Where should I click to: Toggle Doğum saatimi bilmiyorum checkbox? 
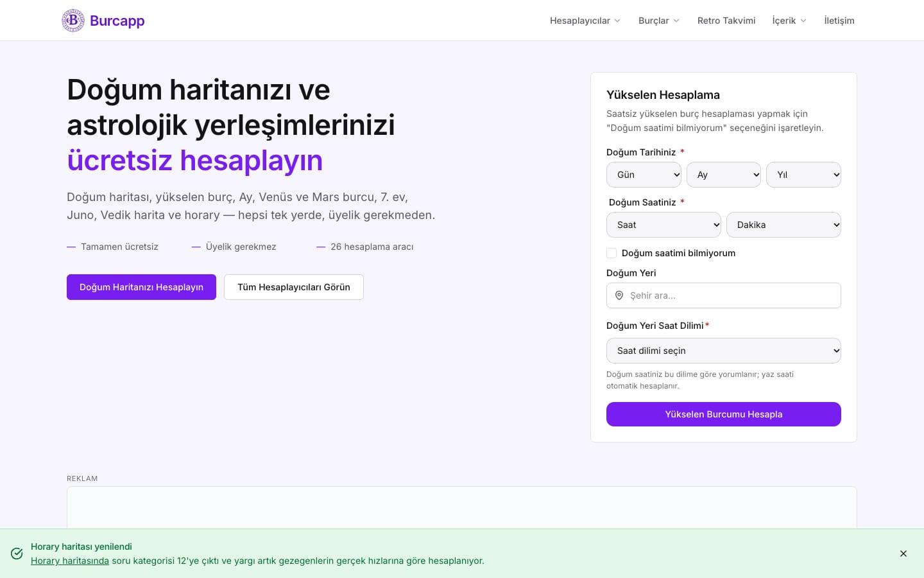click(x=612, y=253)
